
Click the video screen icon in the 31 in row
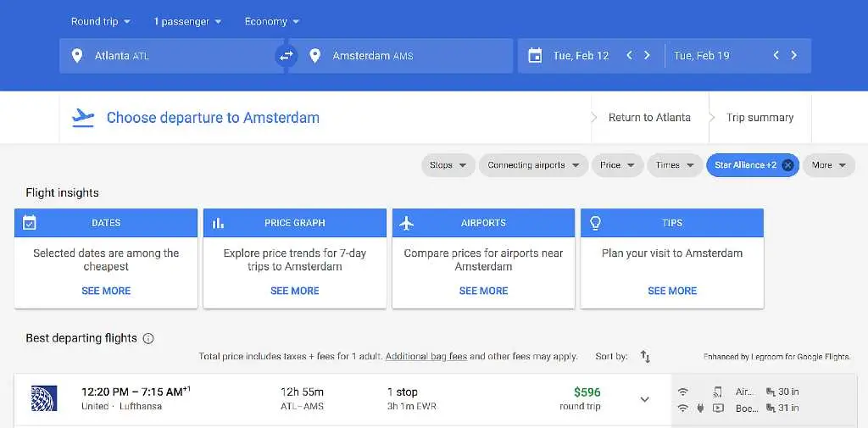point(718,408)
